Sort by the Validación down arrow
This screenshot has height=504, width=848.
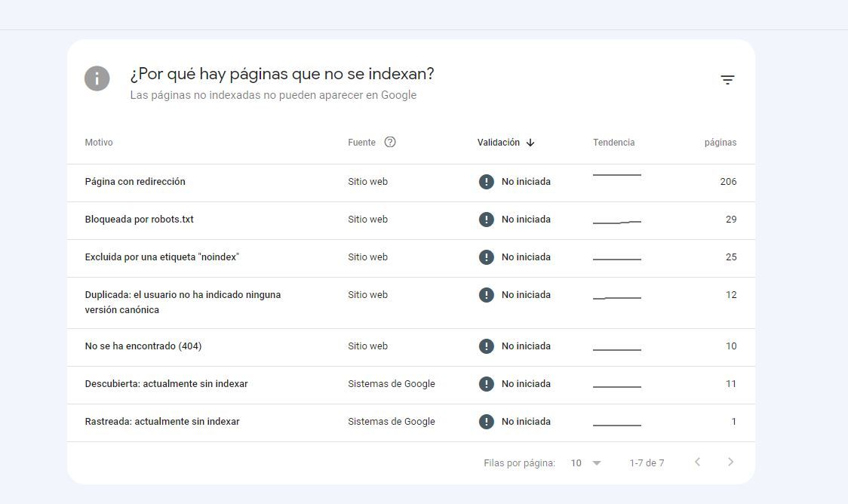coord(530,143)
